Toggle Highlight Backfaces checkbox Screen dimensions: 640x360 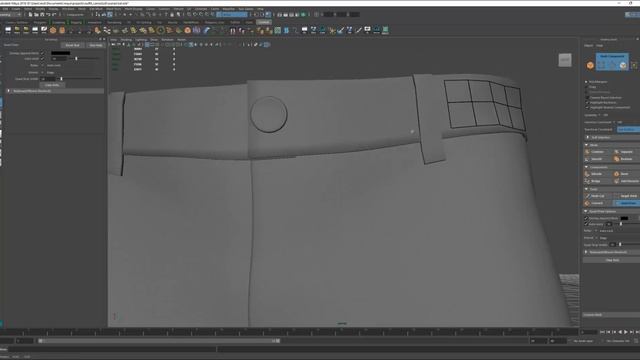pos(587,102)
